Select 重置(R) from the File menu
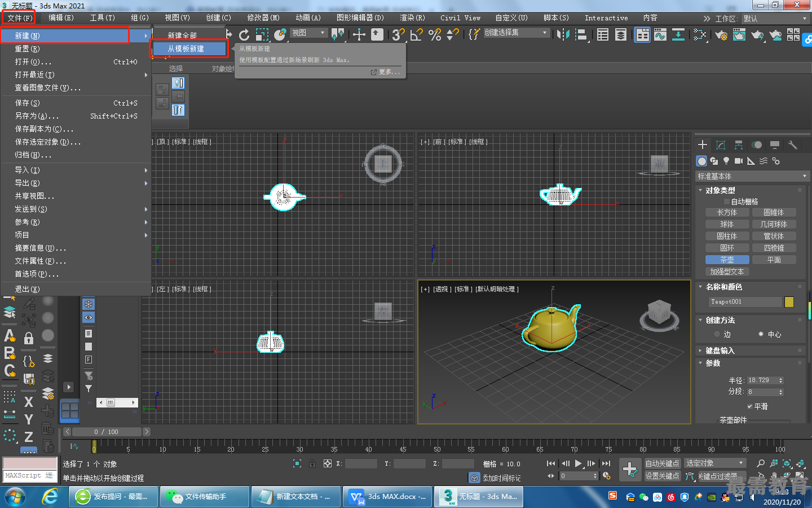Viewport: 812px width, 508px height. (x=76, y=49)
